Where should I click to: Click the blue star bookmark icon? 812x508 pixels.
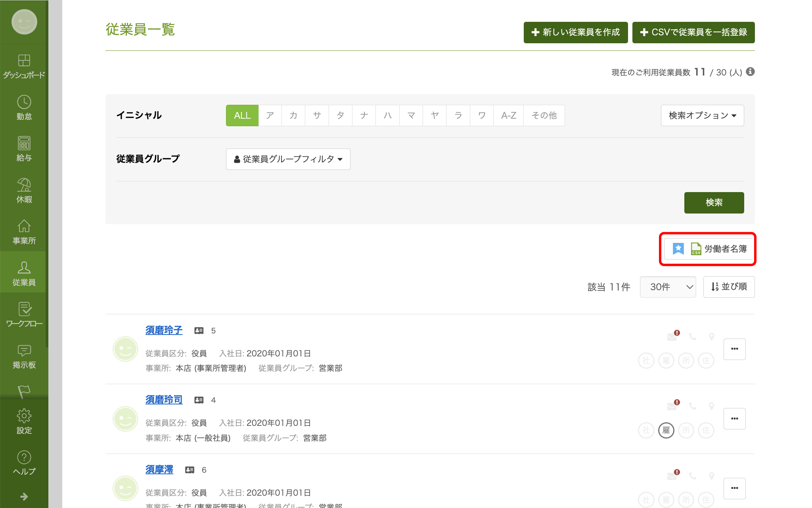click(678, 249)
